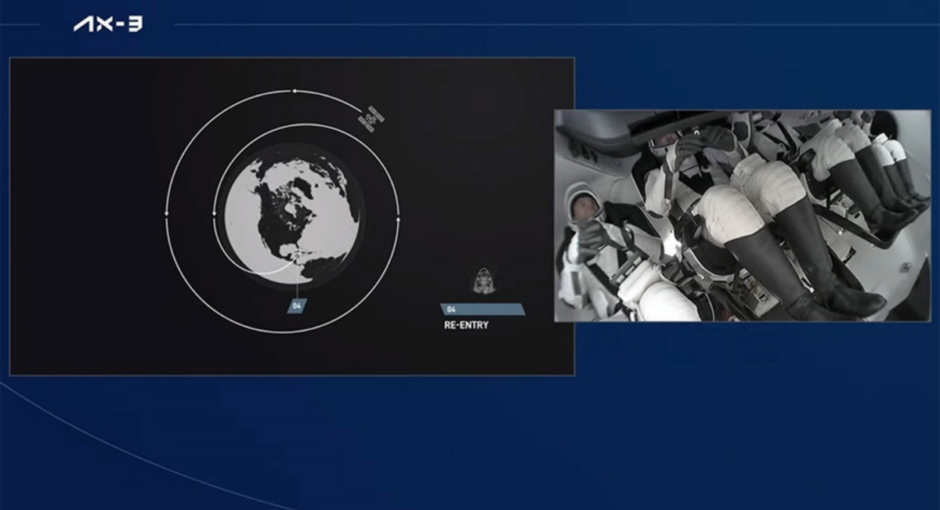Click the left node on the inner orbit
This screenshot has width=940, height=510.
tap(215, 213)
